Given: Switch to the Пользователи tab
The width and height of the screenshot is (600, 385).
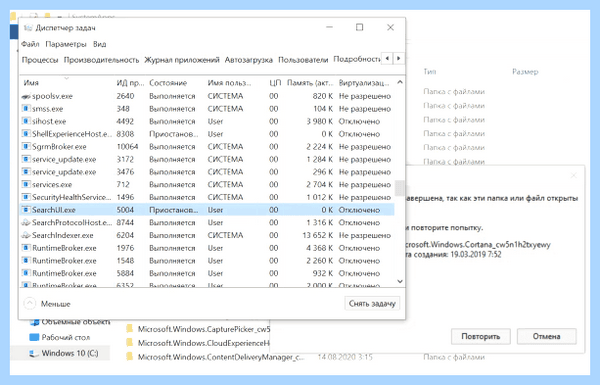Looking at the screenshot, I should click(303, 60).
